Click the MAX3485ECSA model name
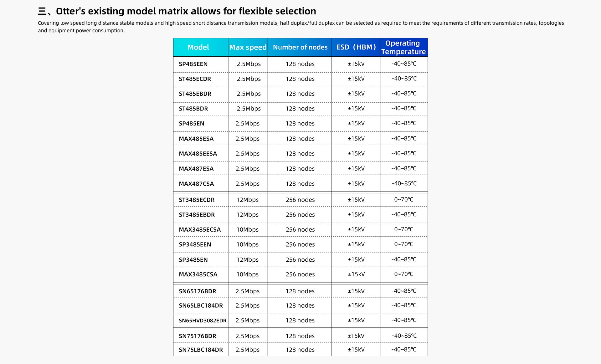601x364 pixels. (200, 230)
